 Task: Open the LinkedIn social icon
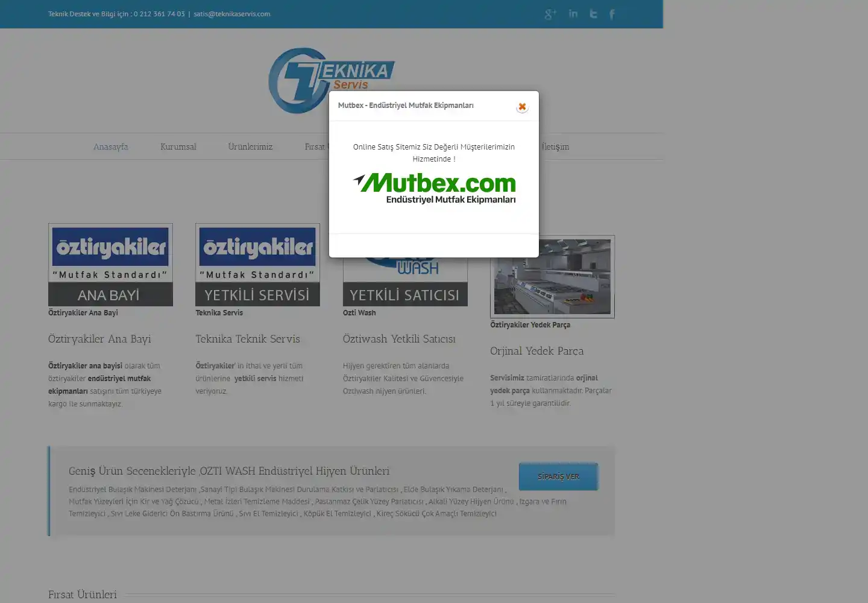573,14
